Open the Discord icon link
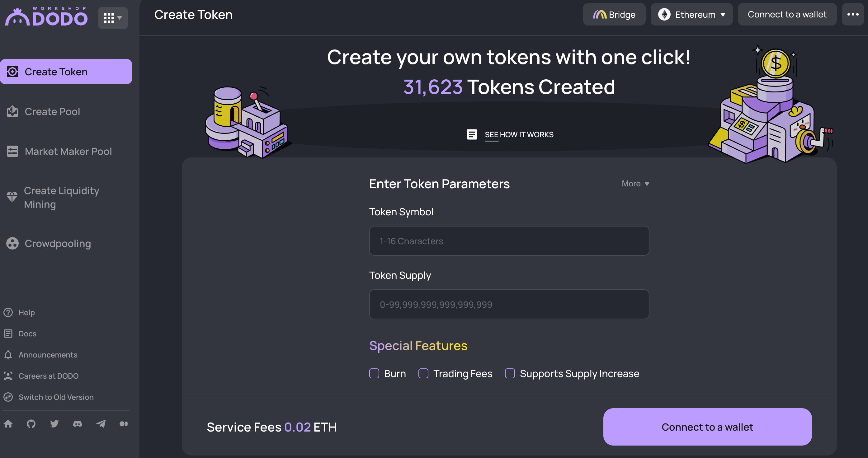The image size is (868, 458). tap(78, 424)
